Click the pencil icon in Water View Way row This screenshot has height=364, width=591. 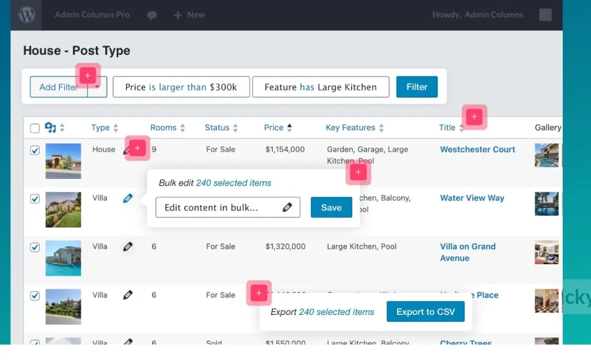click(128, 198)
